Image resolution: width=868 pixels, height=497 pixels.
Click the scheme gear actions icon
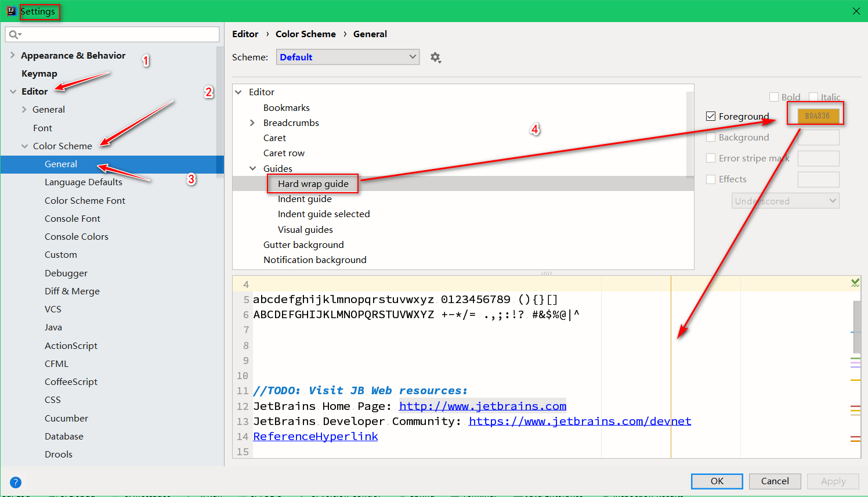coord(436,57)
